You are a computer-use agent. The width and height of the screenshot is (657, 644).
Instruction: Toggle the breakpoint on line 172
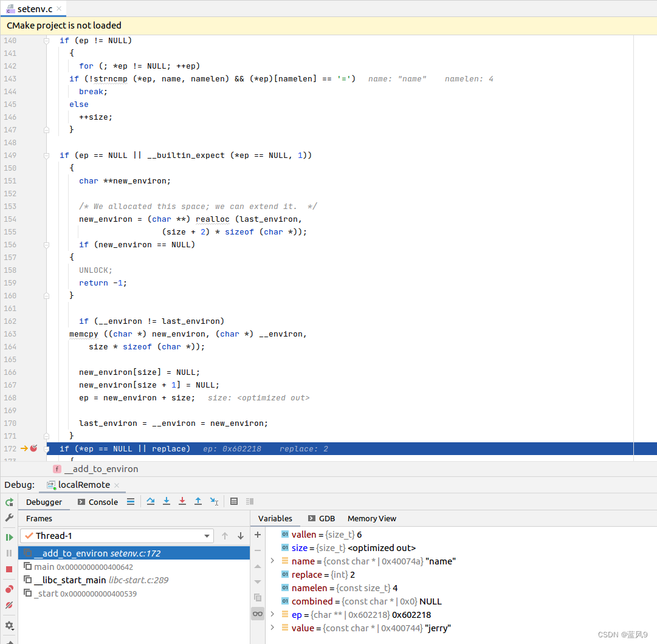pos(34,448)
